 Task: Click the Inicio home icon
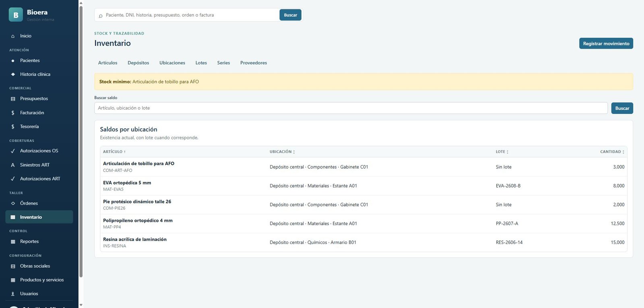point(13,36)
